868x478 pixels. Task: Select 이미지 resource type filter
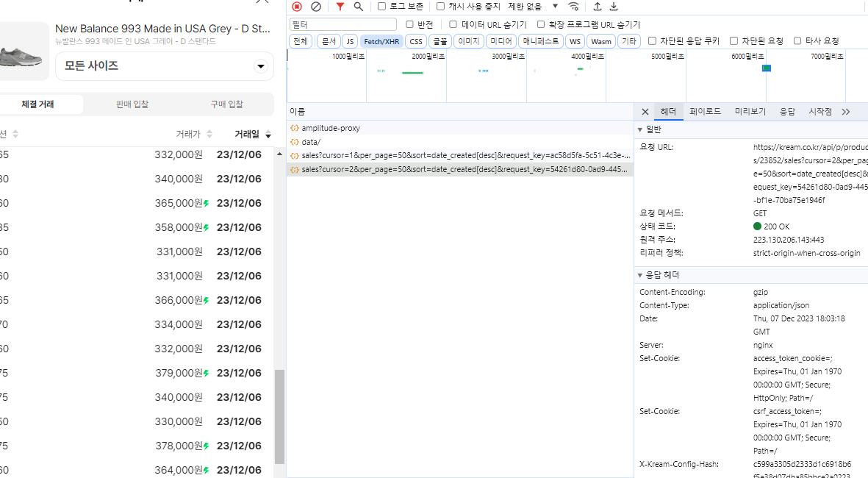[468, 41]
